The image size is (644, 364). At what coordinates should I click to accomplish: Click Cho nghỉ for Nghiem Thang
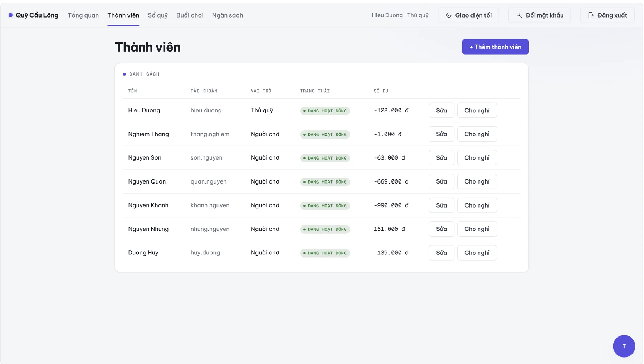477,134
